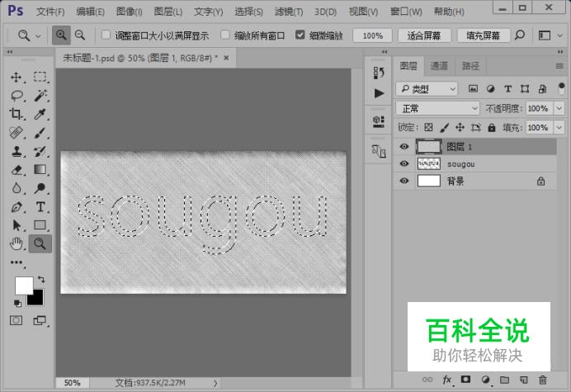The image size is (571, 392).
Task: Hide the 背景 layer
Action: pyautogui.click(x=404, y=181)
